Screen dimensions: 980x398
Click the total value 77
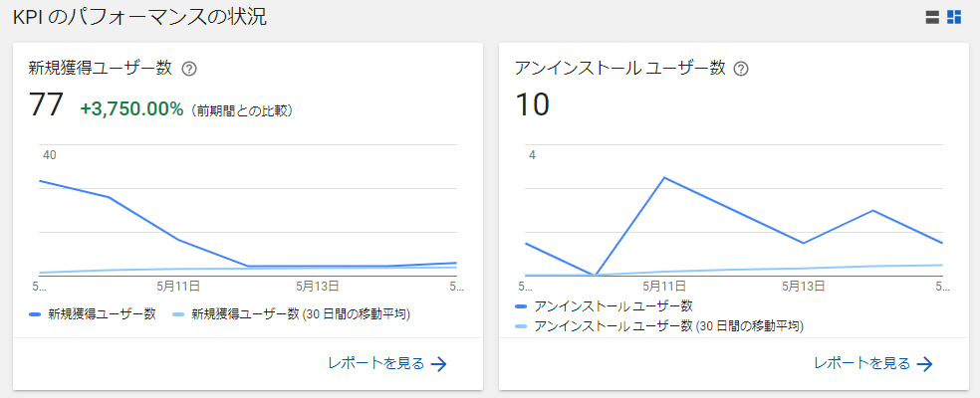tap(46, 104)
